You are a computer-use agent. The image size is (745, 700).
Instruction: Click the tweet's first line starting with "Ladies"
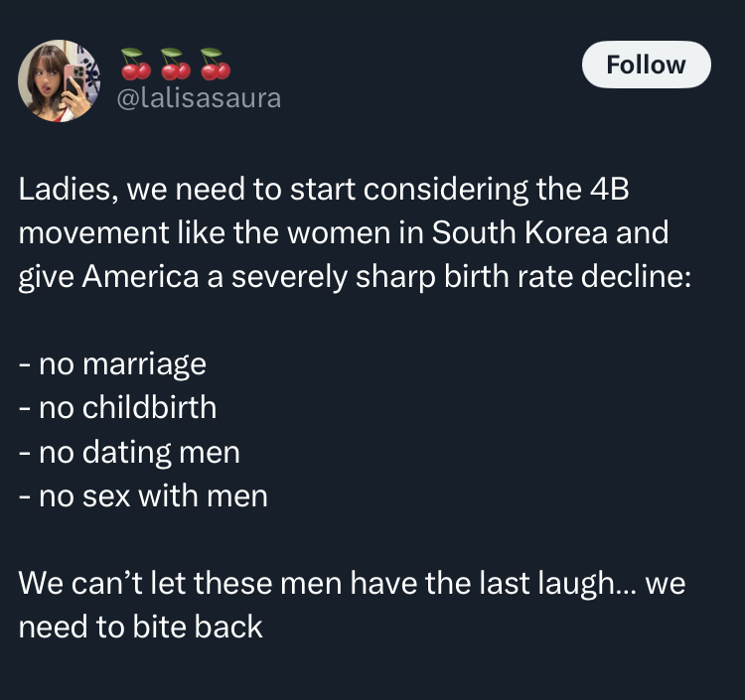pyautogui.click(x=325, y=190)
